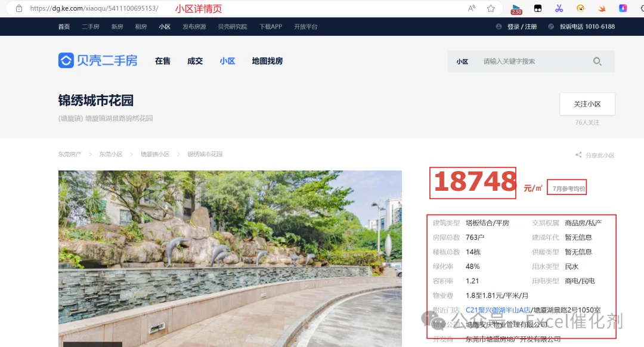Visit 贝壳研究院 from the top navigation
This screenshot has width=644, height=347.
click(233, 27)
